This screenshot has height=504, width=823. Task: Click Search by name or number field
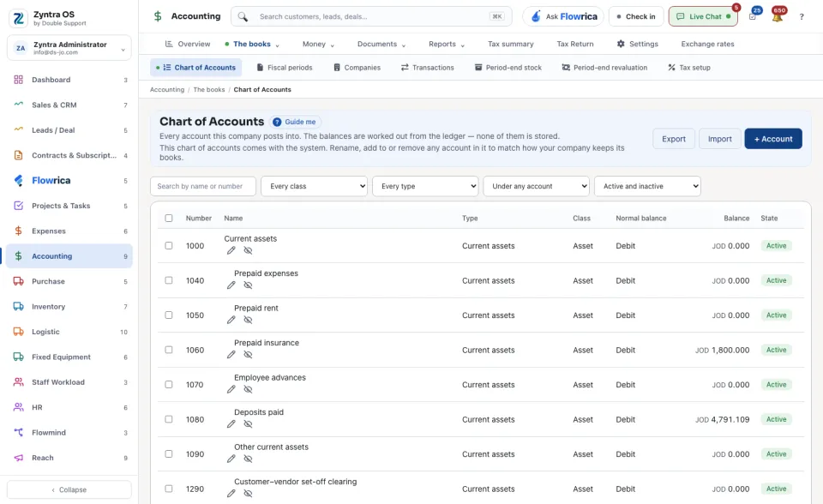(203, 186)
